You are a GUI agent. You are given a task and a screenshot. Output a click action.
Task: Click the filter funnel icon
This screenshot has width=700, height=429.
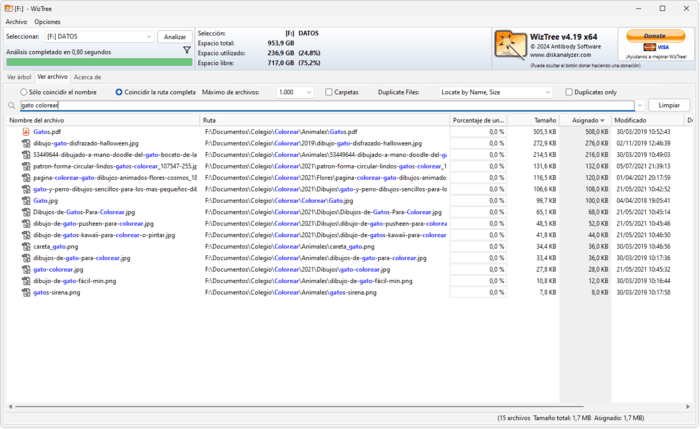pos(186,50)
